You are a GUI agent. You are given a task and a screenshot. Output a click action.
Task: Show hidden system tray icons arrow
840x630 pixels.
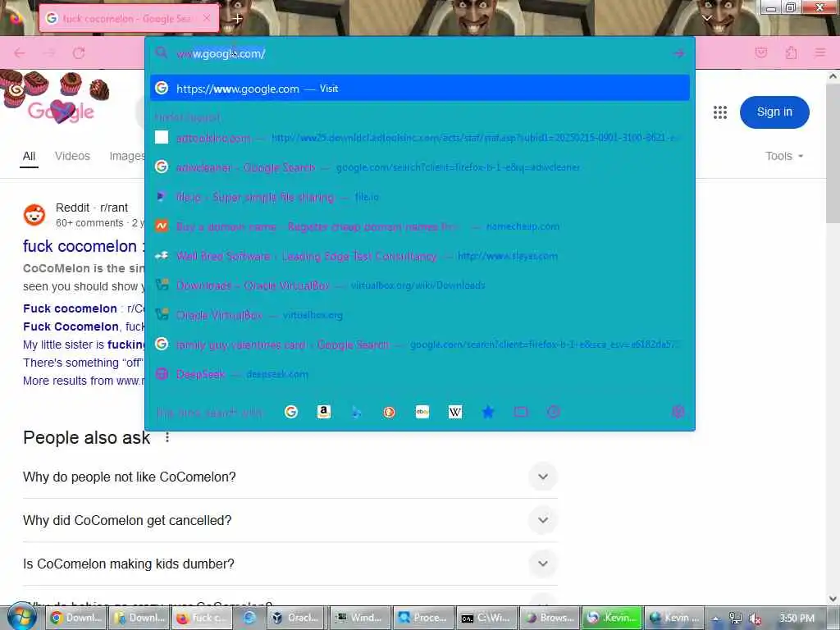(x=715, y=619)
